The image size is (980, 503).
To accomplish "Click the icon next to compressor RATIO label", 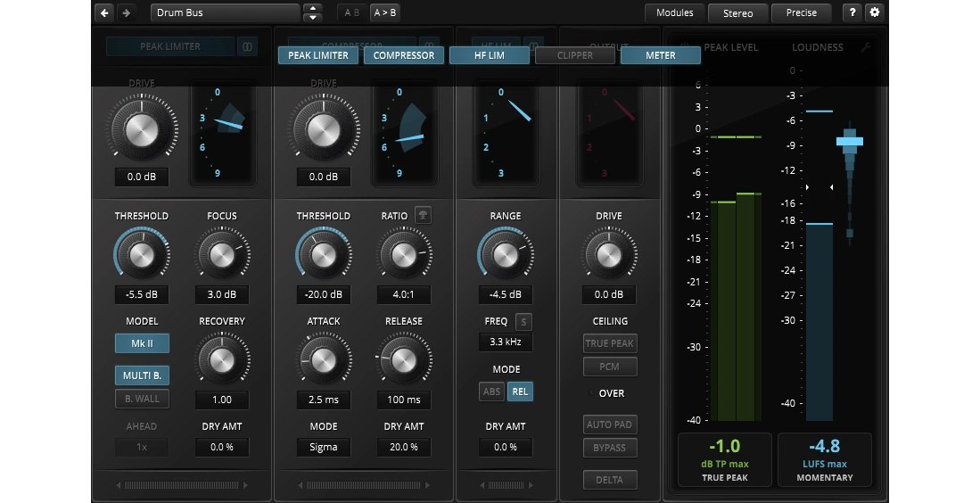I will click(424, 215).
